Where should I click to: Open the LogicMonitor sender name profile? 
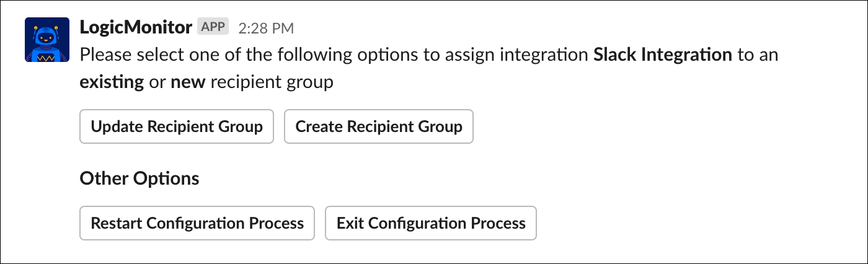(135, 27)
